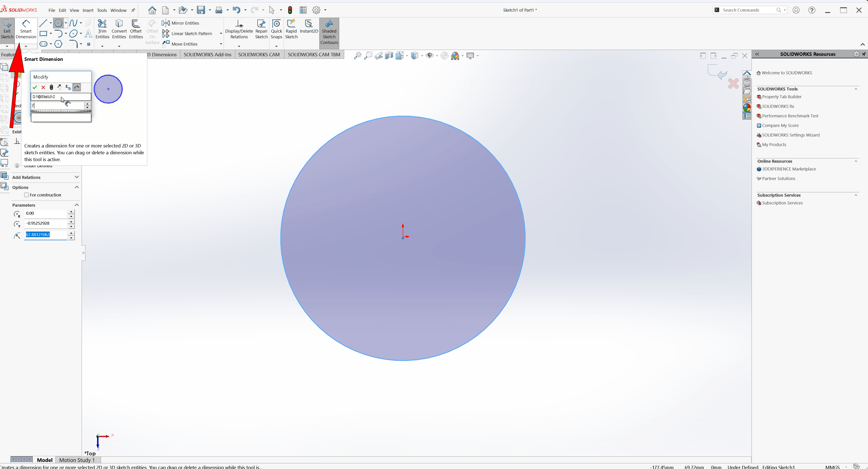Open Property Tab Builder link
The width and height of the screenshot is (868, 469).
pos(781,97)
